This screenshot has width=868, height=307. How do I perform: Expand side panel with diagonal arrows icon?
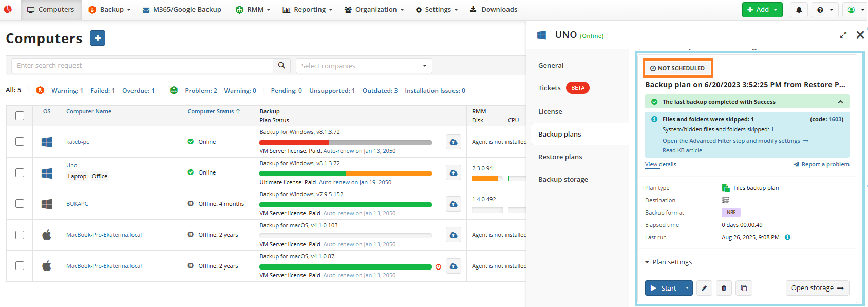[x=843, y=35]
